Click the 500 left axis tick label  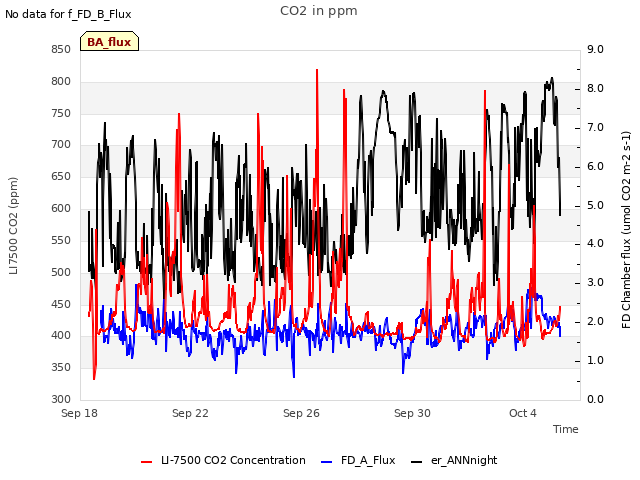tap(61, 272)
